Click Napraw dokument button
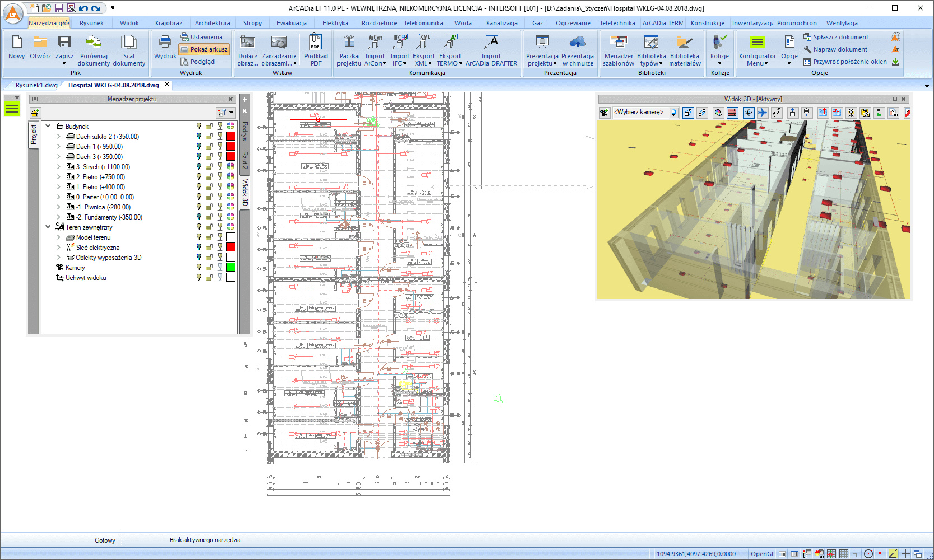Image resolution: width=934 pixels, height=560 pixels. [835, 49]
